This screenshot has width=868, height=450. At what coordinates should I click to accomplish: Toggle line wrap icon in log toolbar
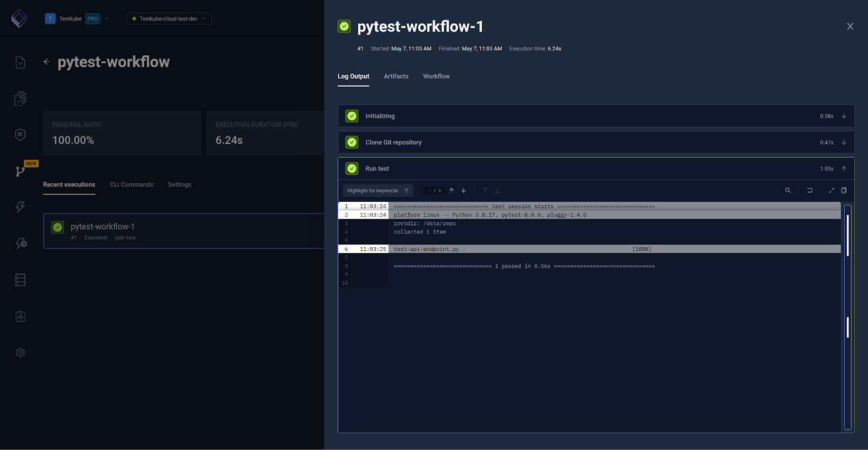(x=810, y=190)
